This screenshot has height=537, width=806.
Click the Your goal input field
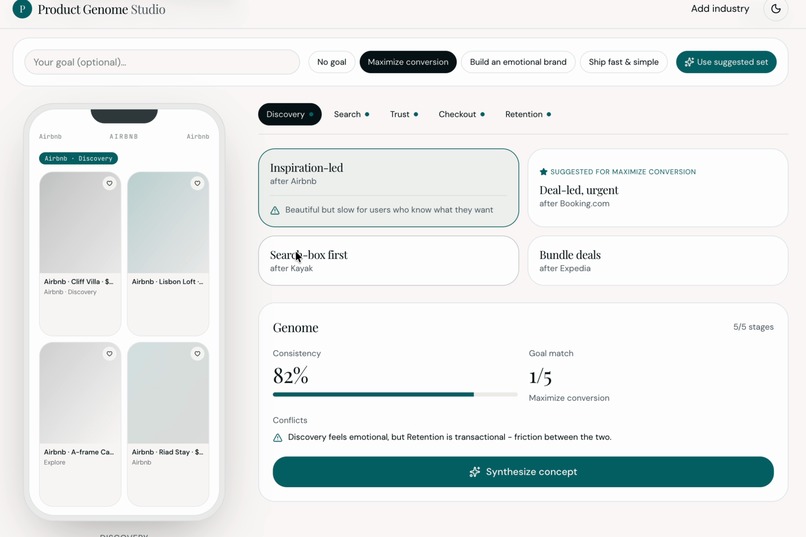point(162,62)
